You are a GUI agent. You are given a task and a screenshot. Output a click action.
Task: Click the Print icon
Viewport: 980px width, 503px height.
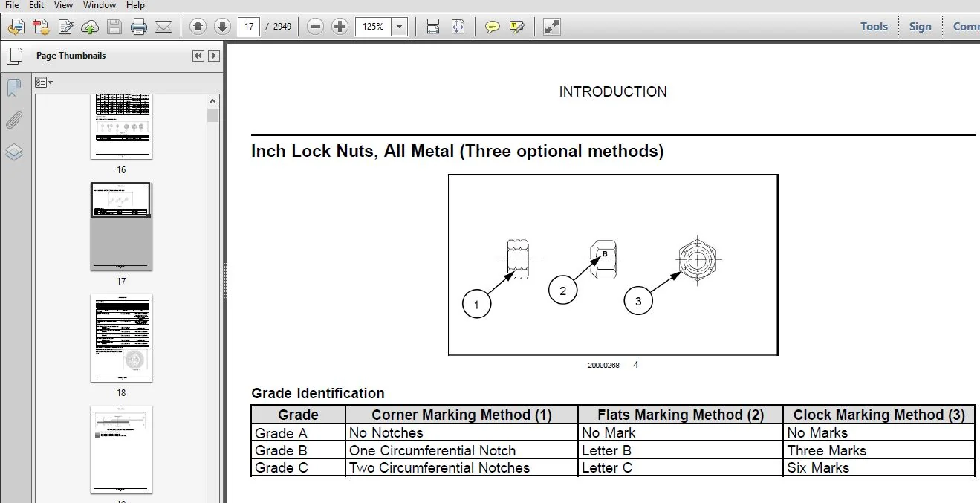139,27
